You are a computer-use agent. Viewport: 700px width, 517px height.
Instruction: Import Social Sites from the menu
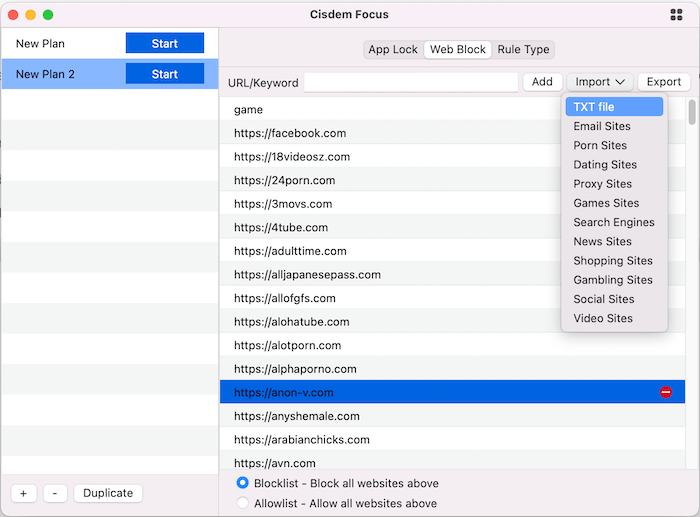pos(604,299)
